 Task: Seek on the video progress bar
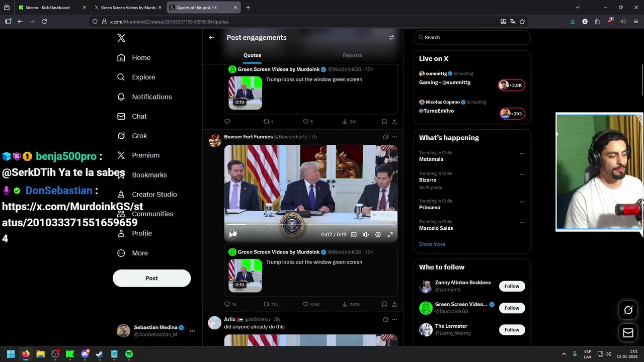310,225
